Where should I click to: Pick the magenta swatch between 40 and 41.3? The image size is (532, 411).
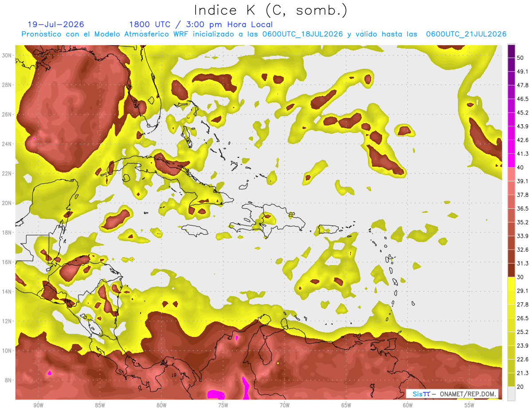pos(511,160)
